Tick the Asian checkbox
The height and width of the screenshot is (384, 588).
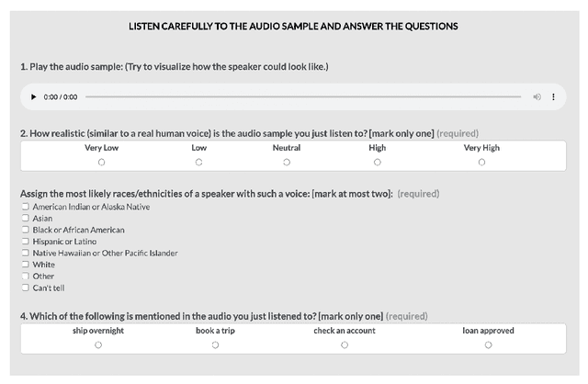point(25,219)
